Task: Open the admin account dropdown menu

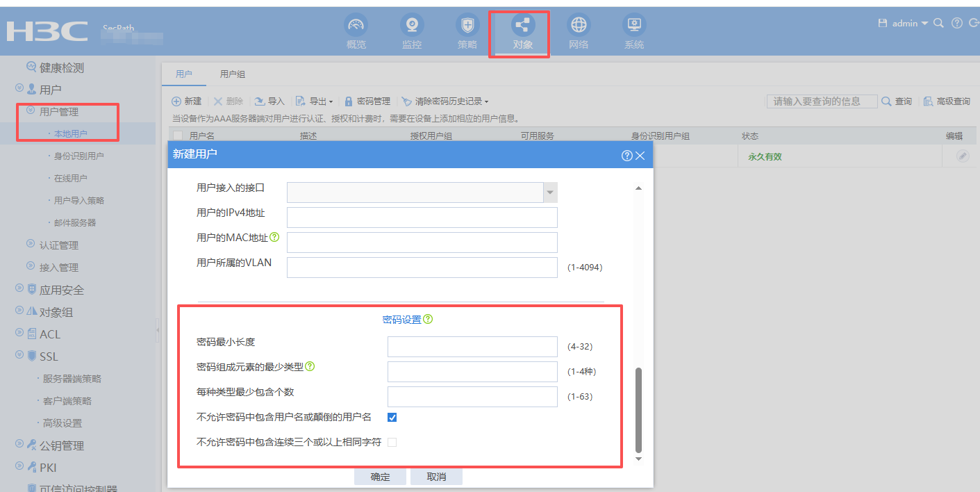Action: pos(910,24)
